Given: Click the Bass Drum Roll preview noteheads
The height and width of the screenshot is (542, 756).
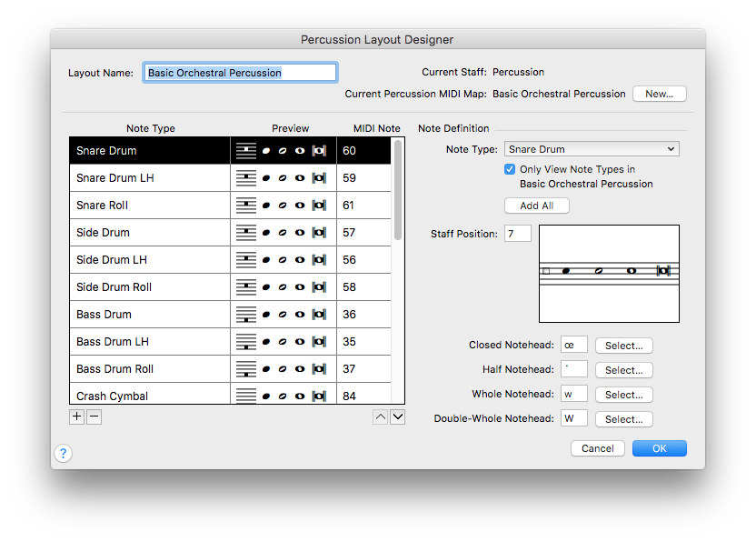Looking at the screenshot, I should coord(283,368).
